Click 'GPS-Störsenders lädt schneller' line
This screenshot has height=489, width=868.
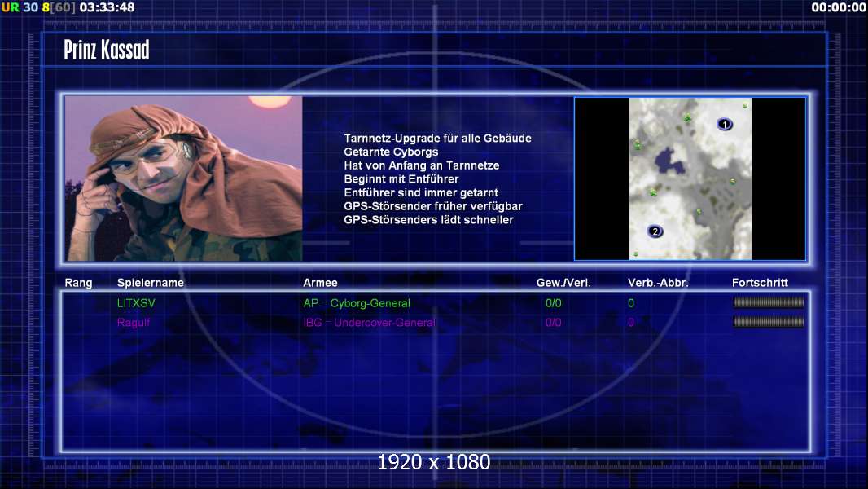point(428,219)
